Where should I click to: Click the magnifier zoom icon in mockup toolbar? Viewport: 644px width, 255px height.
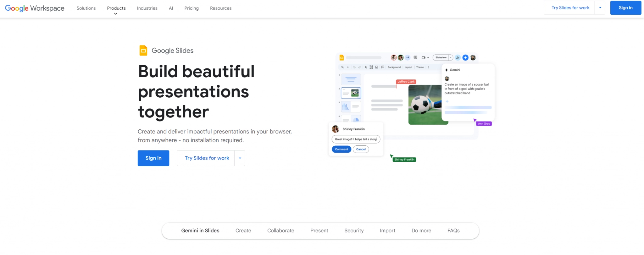click(342, 67)
